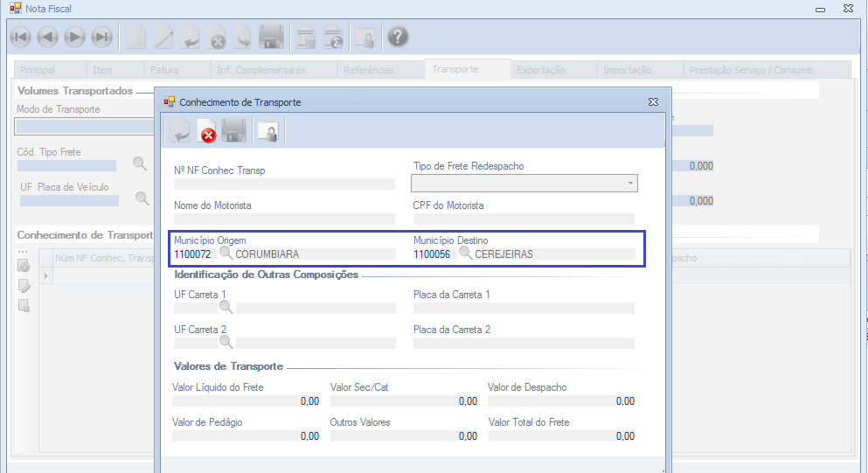Click the delete document X icon in main toolbar
The height and width of the screenshot is (473, 868).
point(217,38)
